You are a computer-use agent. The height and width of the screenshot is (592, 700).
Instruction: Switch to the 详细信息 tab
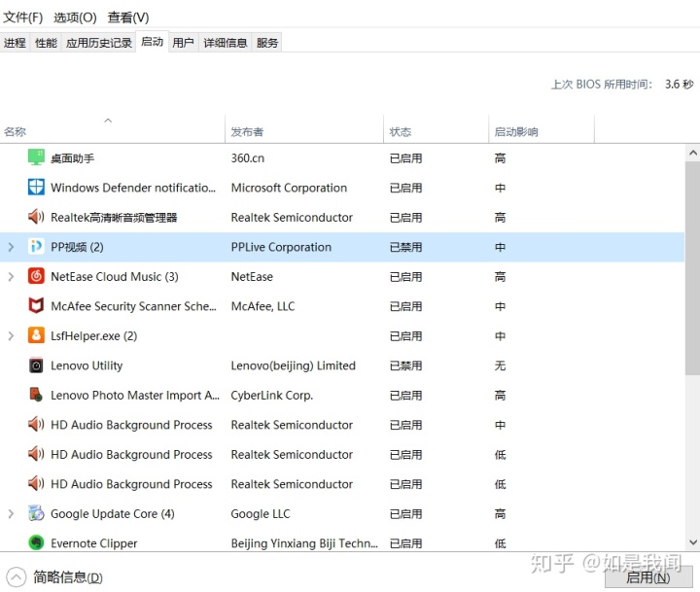pos(225,43)
